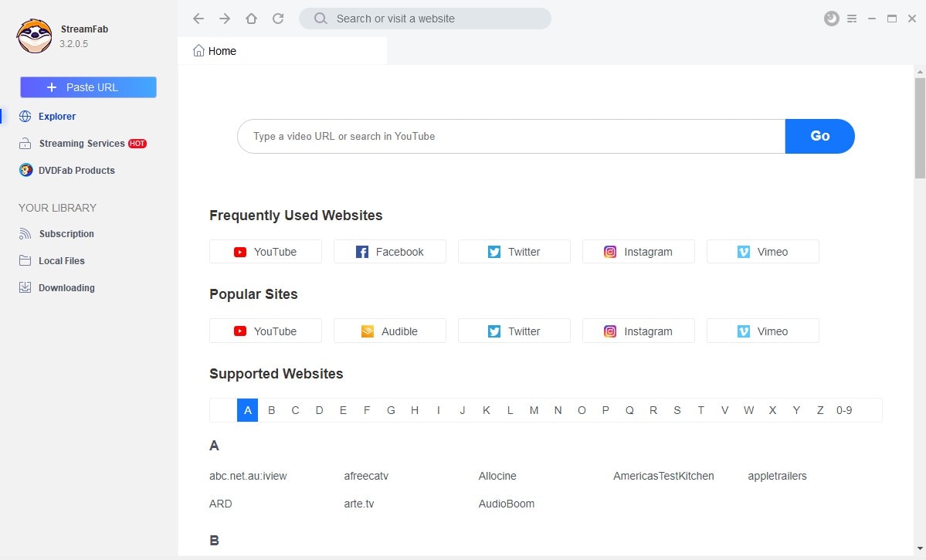
Task: Click the StreamFab sloth logo
Action: point(34,36)
